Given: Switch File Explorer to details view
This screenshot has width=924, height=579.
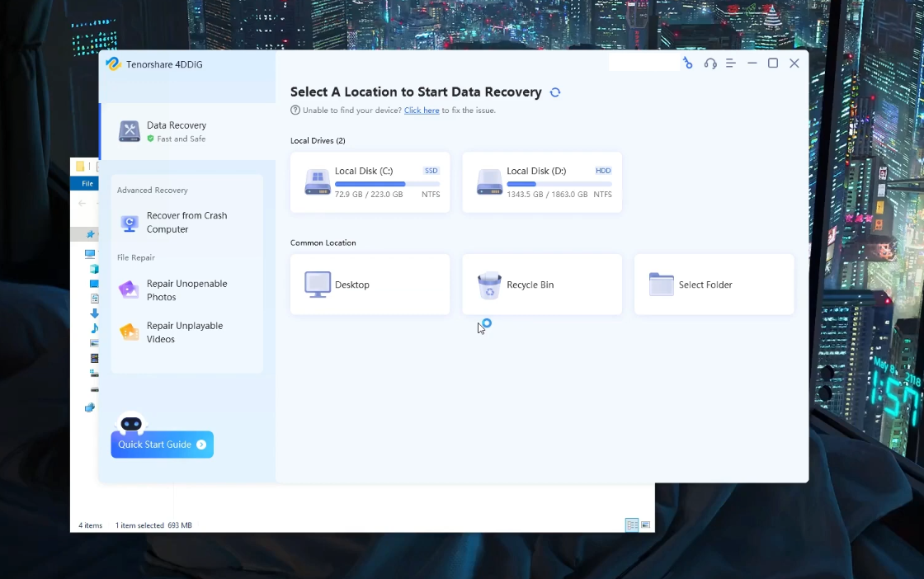Looking at the screenshot, I should [x=632, y=525].
